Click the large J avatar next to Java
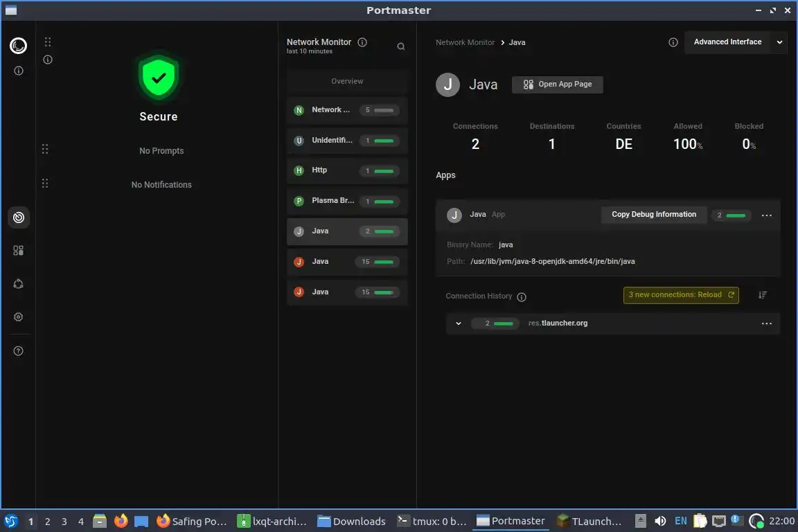The width and height of the screenshot is (798, 532). tap(448, 85)
